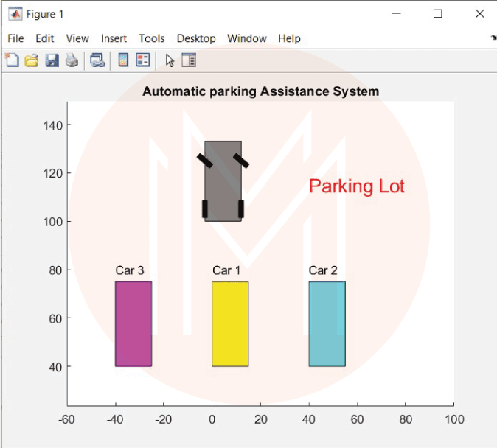Print the figure with the printer icon
The height and width of the screenshot is (448, 497).
[x=72, y=60]
